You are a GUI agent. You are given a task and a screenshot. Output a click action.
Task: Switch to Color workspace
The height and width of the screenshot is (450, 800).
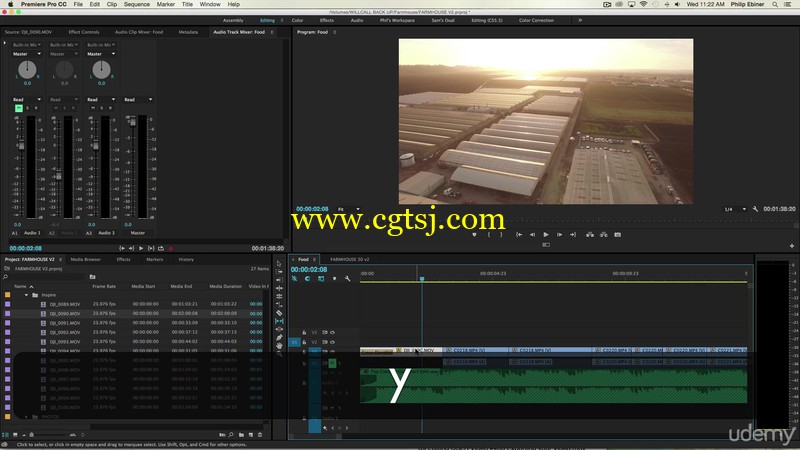click(x=297, y=20)
